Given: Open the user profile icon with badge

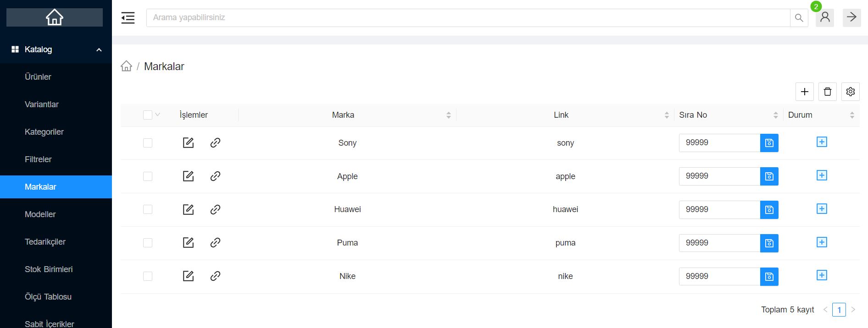Looking at the screenshot, I should click(825, 17).
